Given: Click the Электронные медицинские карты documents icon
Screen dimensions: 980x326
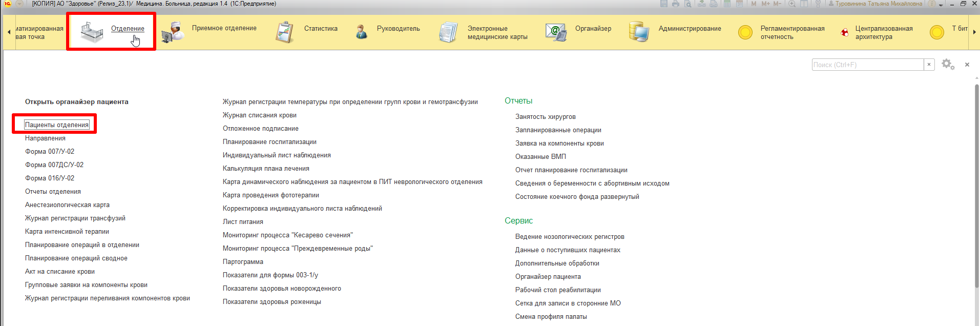Looking at the screenshot, I should tap(448, 32).
